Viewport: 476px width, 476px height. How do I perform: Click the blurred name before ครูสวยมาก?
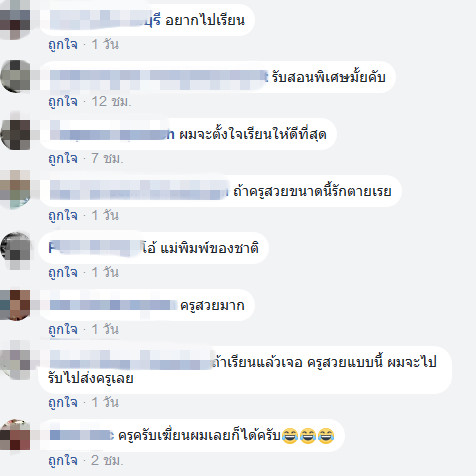[x=113, y=305]
